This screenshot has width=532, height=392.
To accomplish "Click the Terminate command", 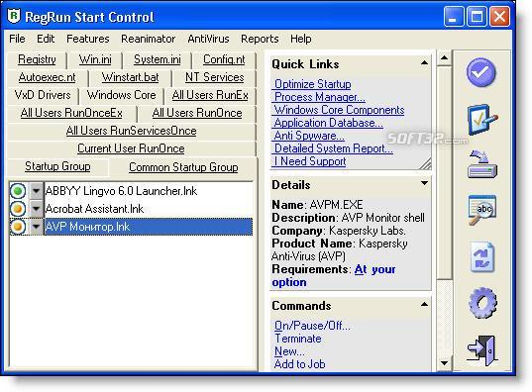I will click(x=298, y=339).
